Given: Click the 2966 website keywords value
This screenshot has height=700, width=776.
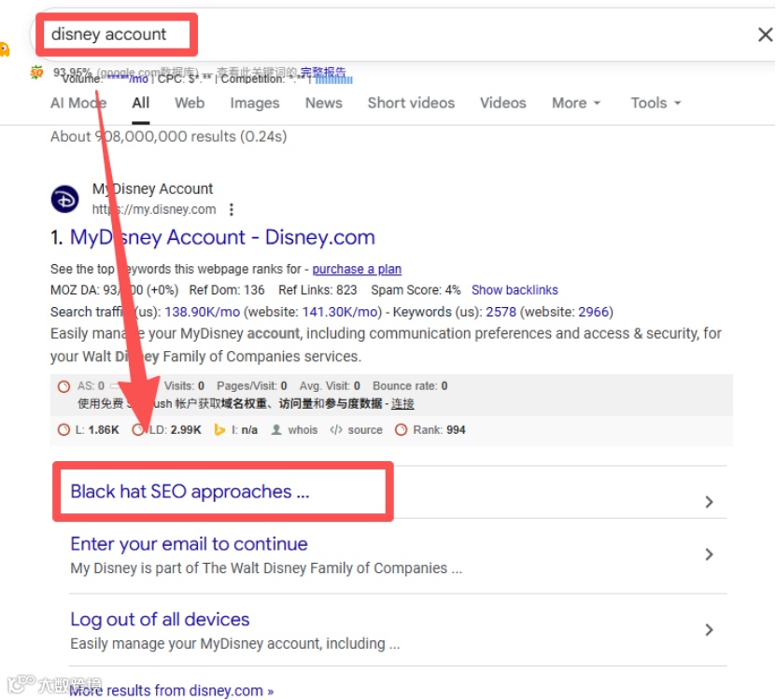Looking at the screenshot, I should (x=593, y=312).
